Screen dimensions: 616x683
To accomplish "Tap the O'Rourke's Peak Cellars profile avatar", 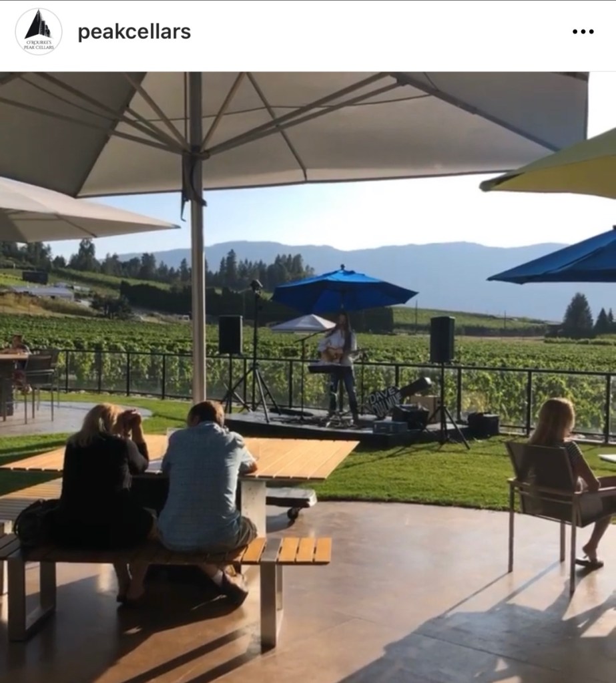I will point(38,32).
